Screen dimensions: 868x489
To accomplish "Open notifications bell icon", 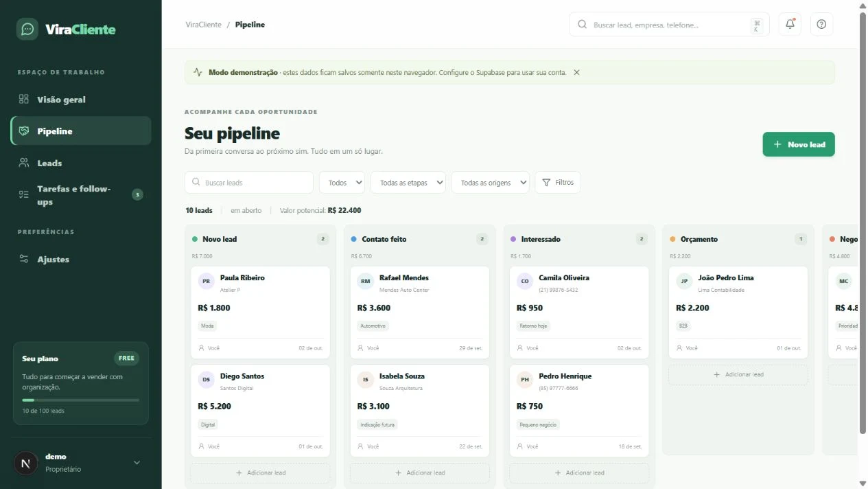I will pos(790,24).
